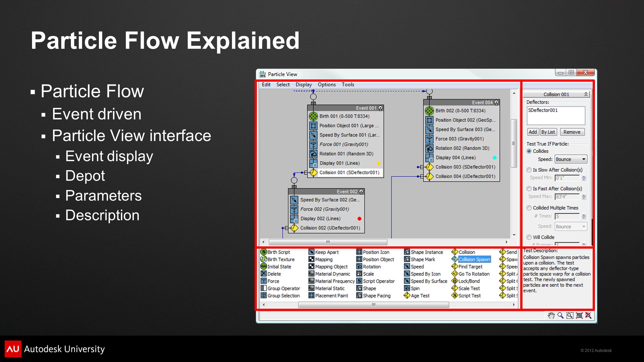Click the Add deflector button
This screenshot has width=644, height=362.
[x=533, y=132]
